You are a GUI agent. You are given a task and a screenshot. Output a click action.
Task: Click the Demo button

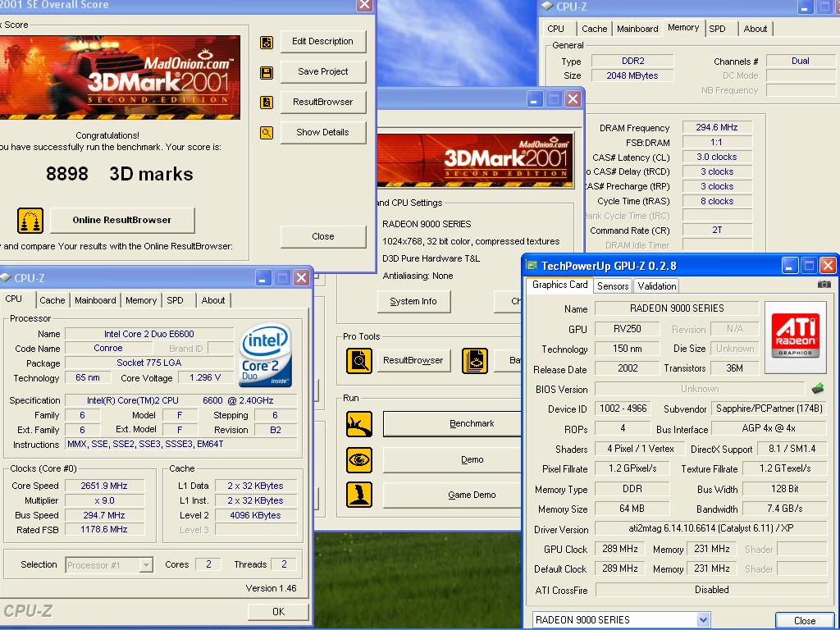tap(453, 459)
